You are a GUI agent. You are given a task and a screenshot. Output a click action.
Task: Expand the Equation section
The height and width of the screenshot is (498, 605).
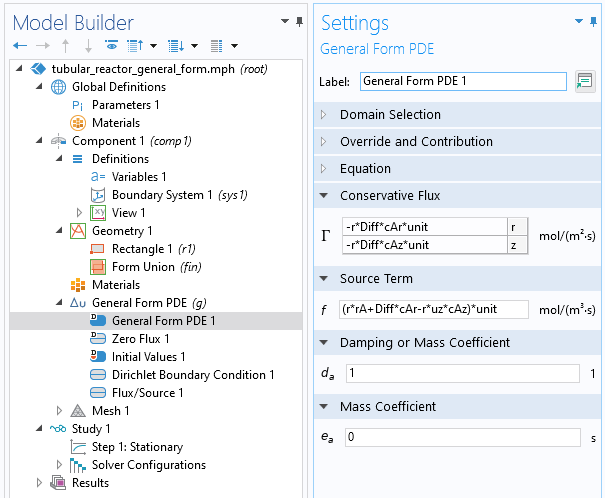point(324,169)
